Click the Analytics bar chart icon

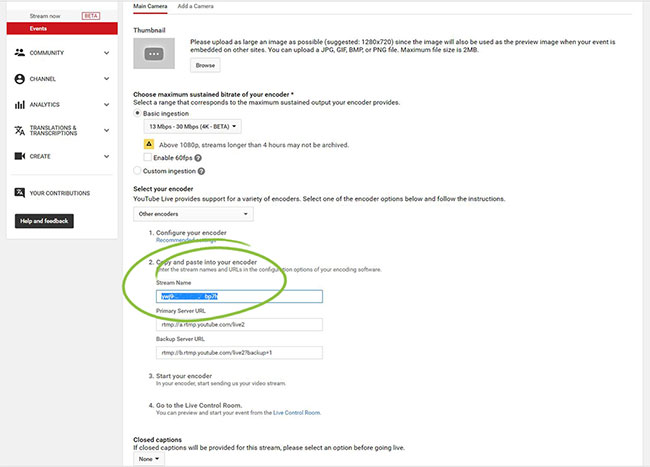tap(20, 104)
